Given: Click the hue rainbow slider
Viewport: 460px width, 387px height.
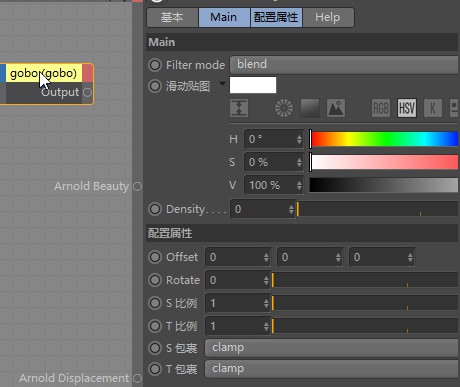Looking at the screenshot, I should pos(384,139).
